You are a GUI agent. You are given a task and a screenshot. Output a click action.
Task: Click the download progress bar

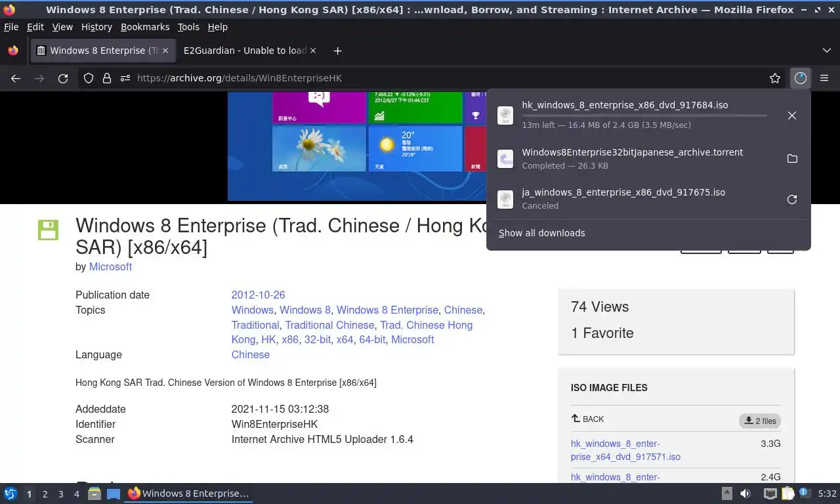[x=644, y=115]
